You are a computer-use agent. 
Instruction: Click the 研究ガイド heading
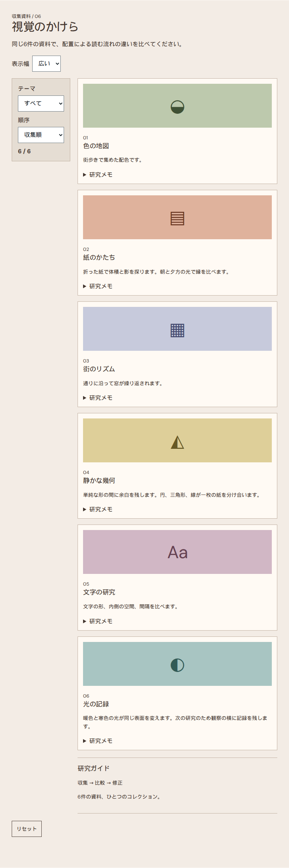(x=94, y=769)
